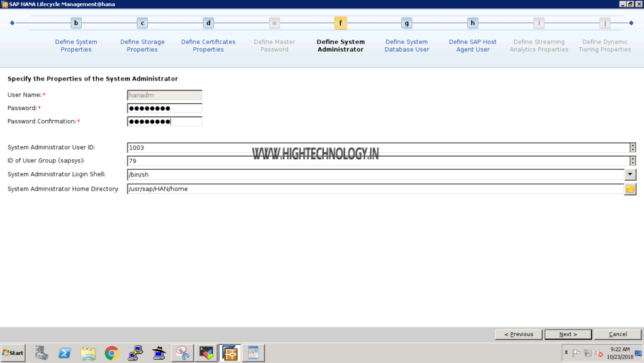Image resolution: width=644 pixels, height=363 pixels.
Task: Launch Windows PowerShell from the taskbar
Action: click(x=65, y=353)
